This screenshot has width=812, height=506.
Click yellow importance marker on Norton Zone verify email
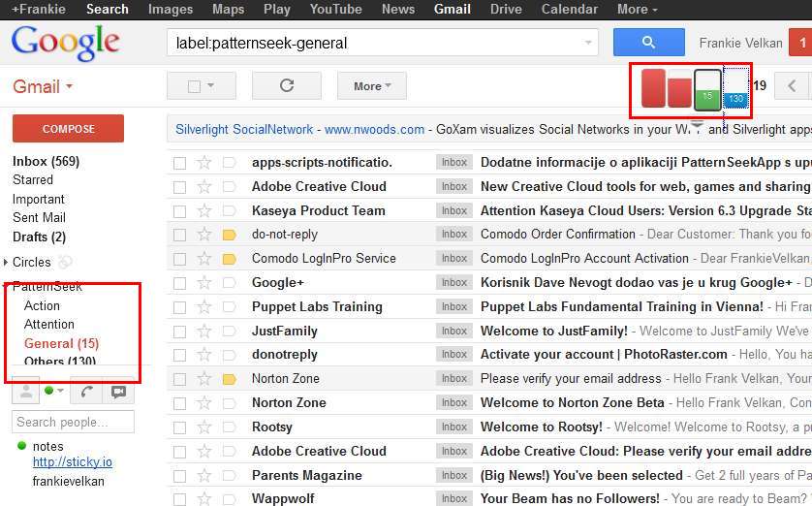pyautogui.click(x=230, y=380)
